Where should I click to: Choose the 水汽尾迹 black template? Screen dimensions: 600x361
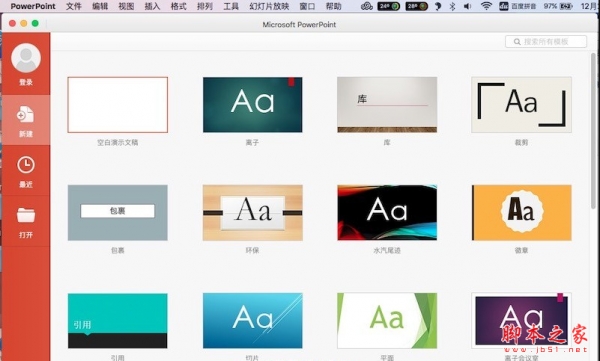coord(387,212)
